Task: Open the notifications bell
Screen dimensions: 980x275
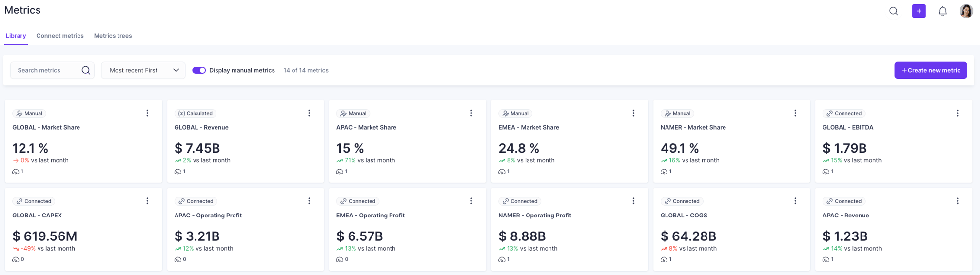Action: click(942, 11)
